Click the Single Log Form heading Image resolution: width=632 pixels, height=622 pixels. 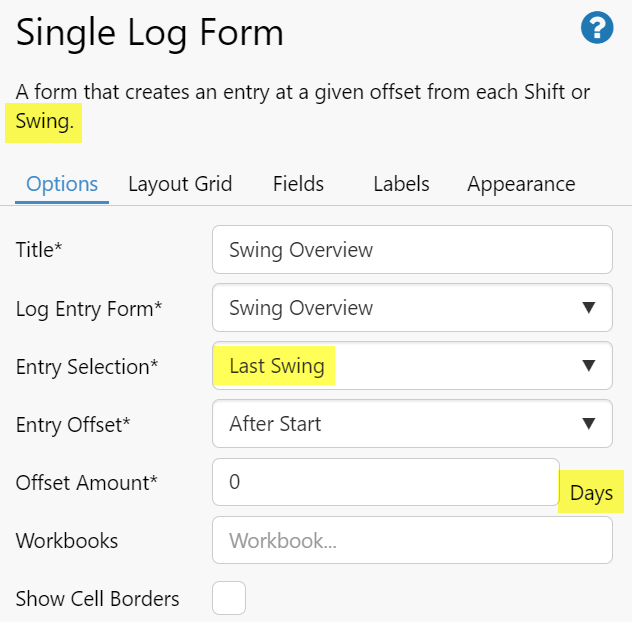click(150, 33)
